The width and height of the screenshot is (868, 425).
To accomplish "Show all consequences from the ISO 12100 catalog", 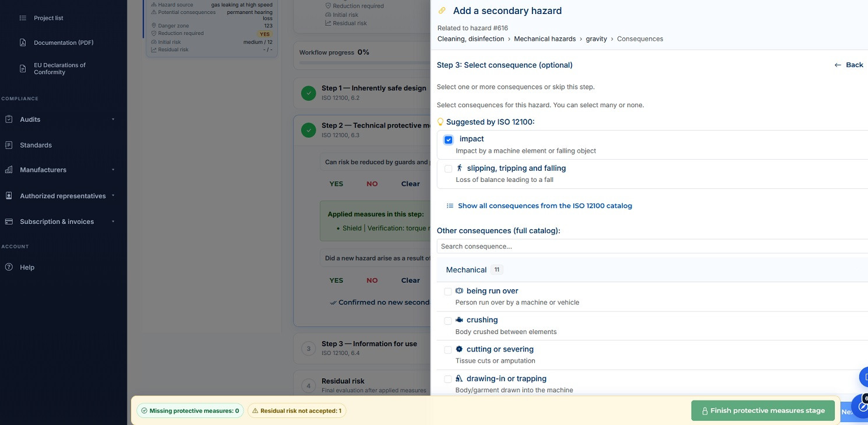I will 544,206.
